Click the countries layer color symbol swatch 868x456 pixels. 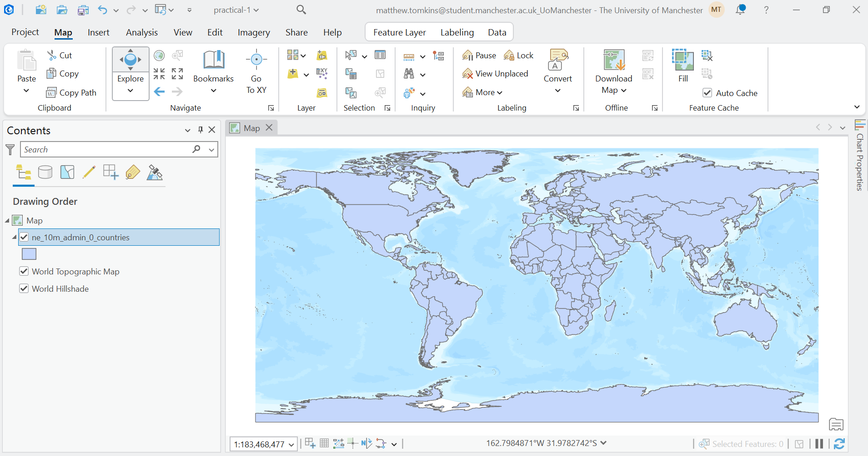pyautogui.click(x=29, y=254)
